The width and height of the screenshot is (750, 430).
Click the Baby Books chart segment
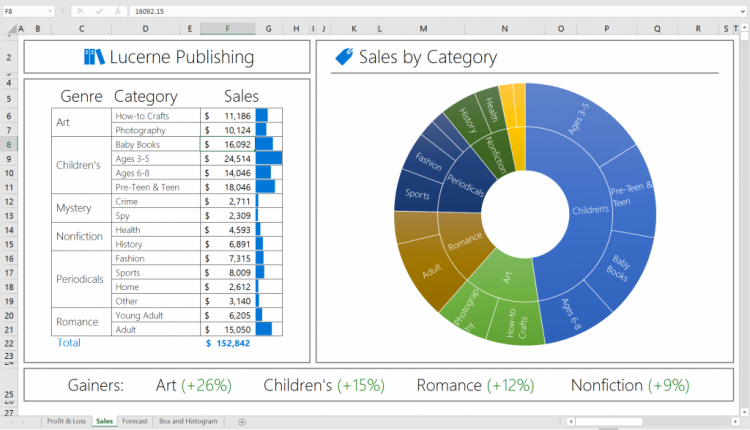tap(620, 269)
